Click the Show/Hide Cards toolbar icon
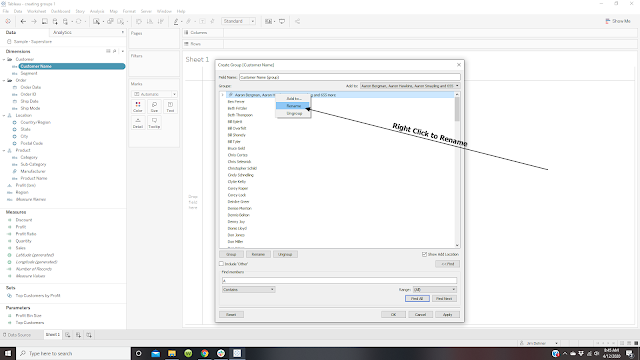Screen dimensions: 640x360 point(268,21)
